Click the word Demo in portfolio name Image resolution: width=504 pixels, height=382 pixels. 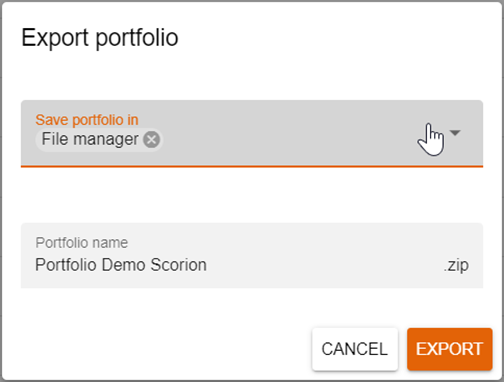pyautogui.click(x=124, y=265)
